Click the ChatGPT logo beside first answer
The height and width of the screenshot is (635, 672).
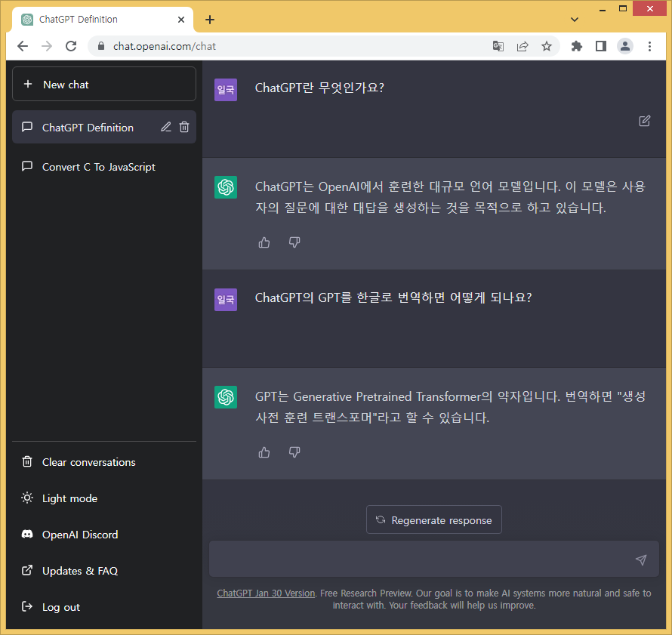pyautogui.click(x=226, y=187)
